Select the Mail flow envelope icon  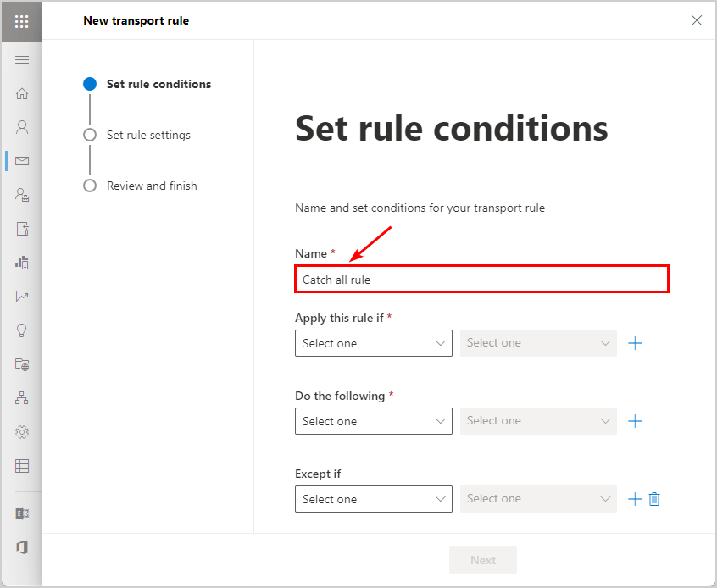[22, 161]
